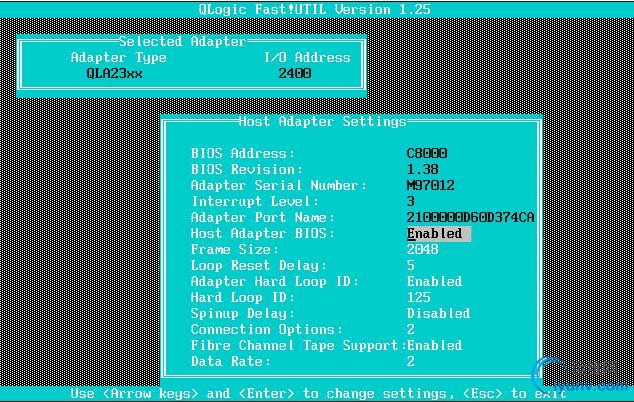Click the 'Connection Options:' label
Viewport: 634px width, 402px height.
[x=267, y=330]
